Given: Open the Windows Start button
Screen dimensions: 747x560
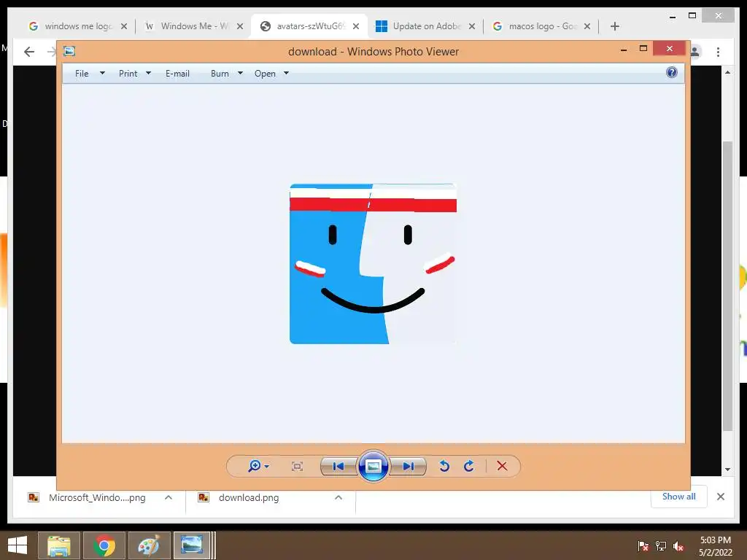Looking at the screenshot, I should pyautogui.click(x=18, y=545).
